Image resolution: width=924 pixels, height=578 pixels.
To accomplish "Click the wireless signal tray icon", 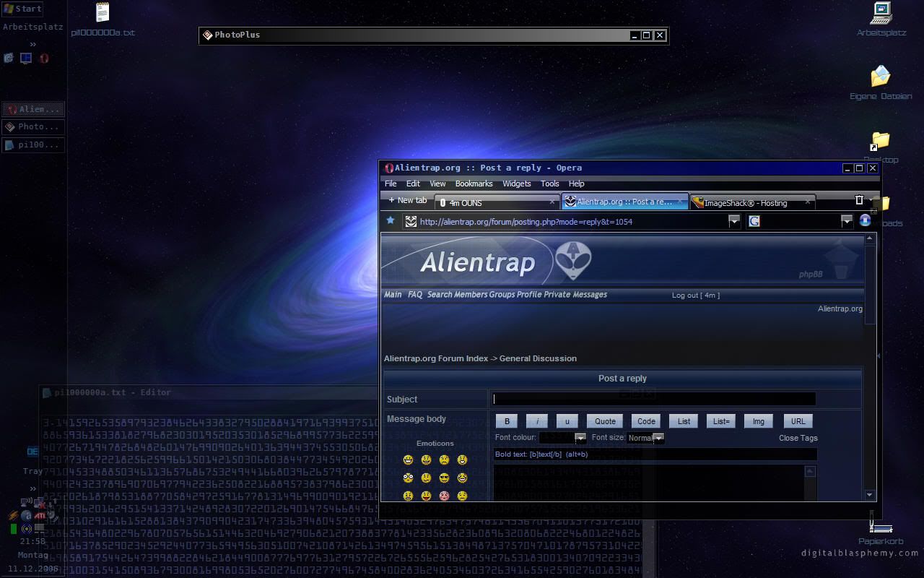I will [27, 529].
